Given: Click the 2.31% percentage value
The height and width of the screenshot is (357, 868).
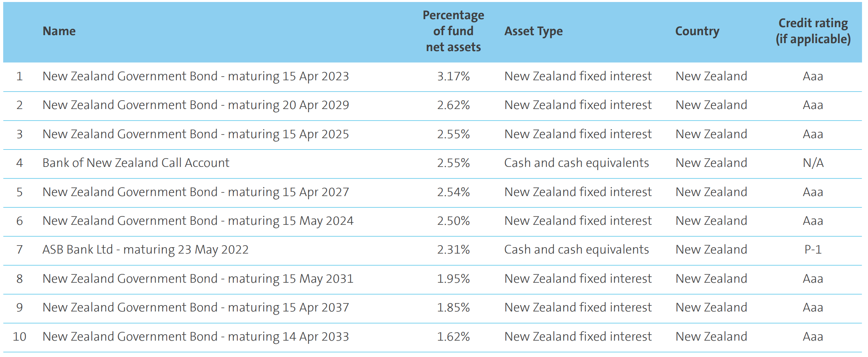Looking at the screenshot, I should tap(453, 250).
